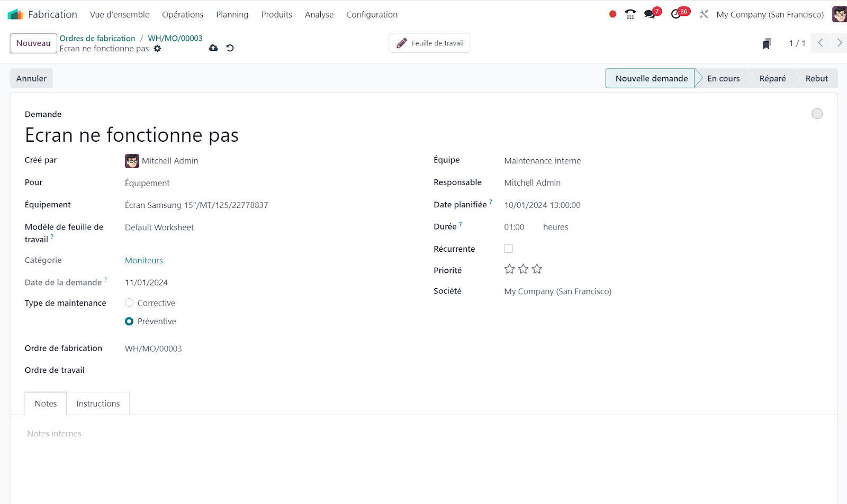Open the messages chat icon
Image resolution: width=847 pixels, height=504 pixels.
coord(650,14)
